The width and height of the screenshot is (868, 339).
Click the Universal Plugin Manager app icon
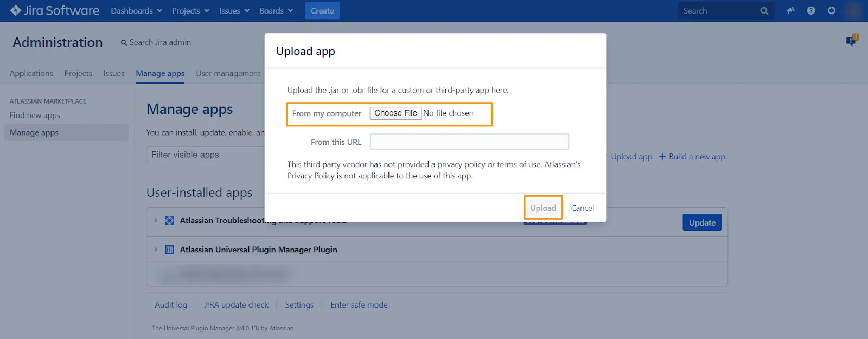pyautogui.click(x=169, y=250)
